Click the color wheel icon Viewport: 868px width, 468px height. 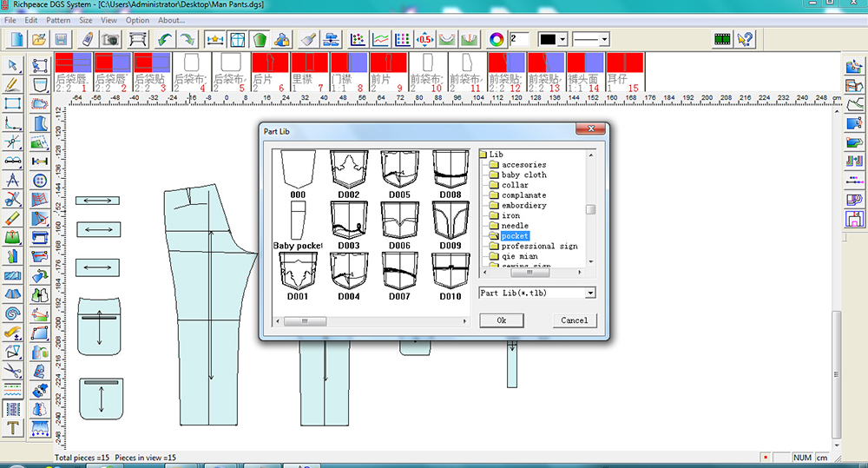coord(496,40)
